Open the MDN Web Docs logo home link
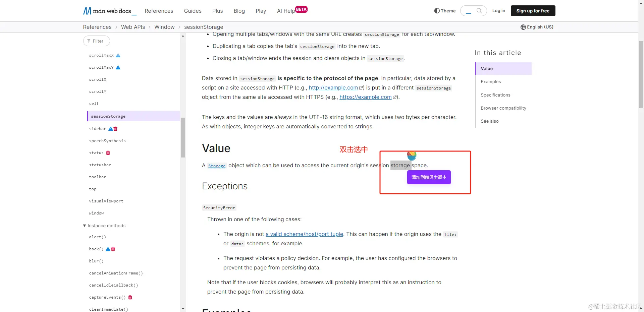The width and height of the screenshot is (644, 312). tap(110, 11)
